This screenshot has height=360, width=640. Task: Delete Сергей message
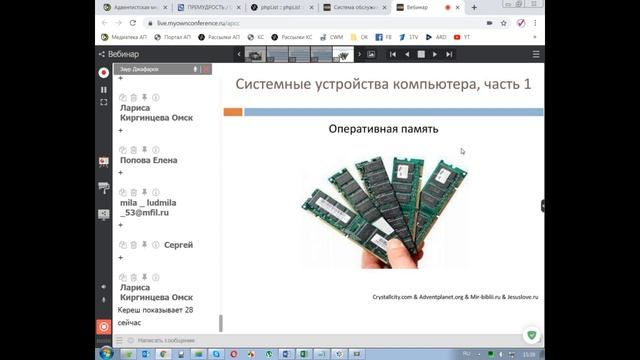tap(133, 245)
